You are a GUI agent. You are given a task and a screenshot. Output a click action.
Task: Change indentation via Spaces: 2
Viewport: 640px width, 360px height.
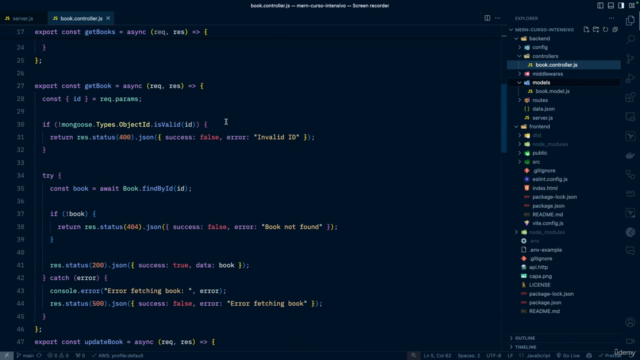[469, 356]
